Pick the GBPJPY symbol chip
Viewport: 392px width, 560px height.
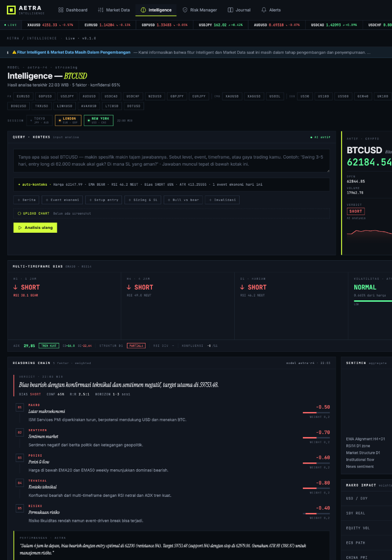177,97
